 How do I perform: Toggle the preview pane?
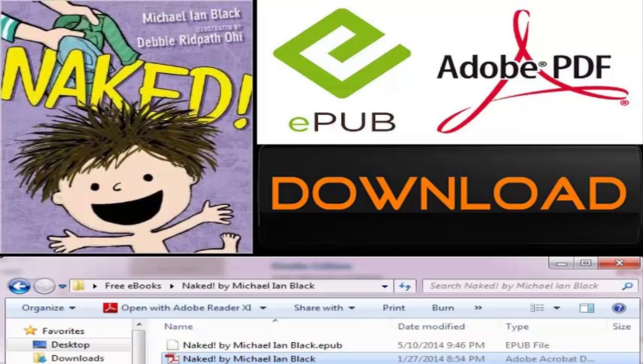(586, 307)
